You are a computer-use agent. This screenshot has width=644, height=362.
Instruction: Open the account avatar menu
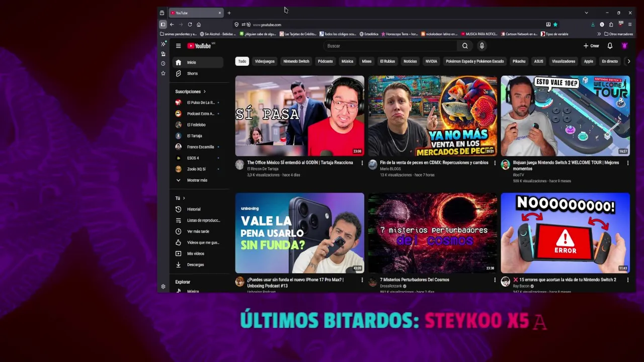click(x=624, y=46)
